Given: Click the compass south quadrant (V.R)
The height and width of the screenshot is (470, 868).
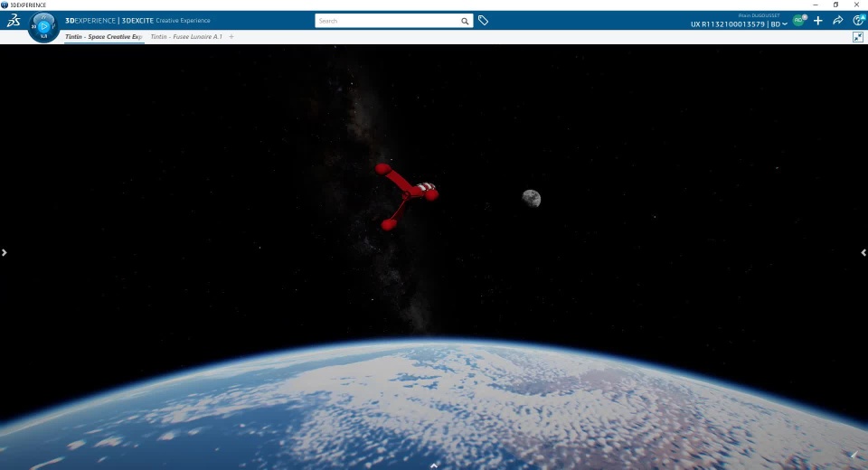Looking at the screenshot, I should (43, 36).
